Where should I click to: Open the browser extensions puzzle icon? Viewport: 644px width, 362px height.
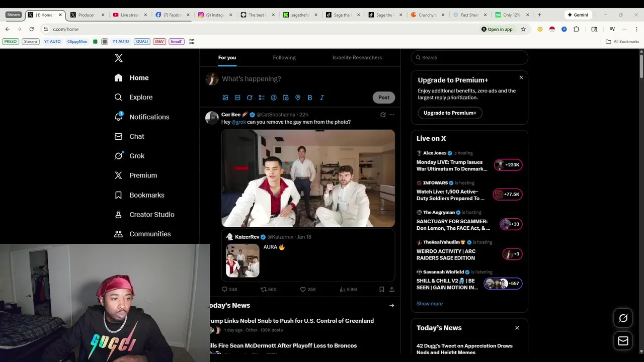click(576, 29)
